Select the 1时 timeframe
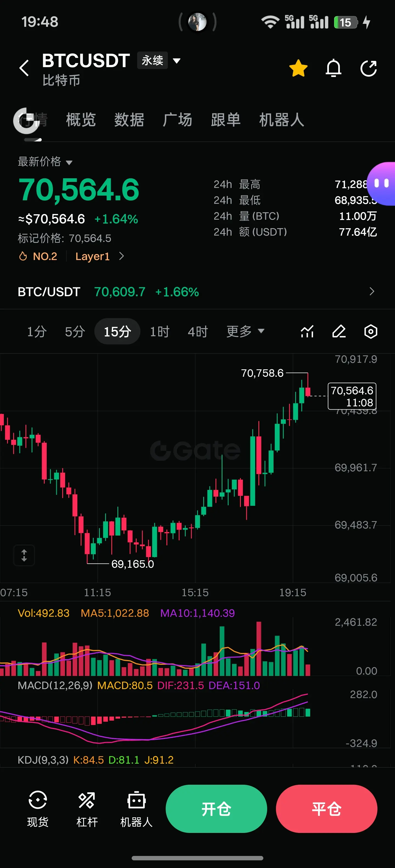395x868 pixels. 160,332
